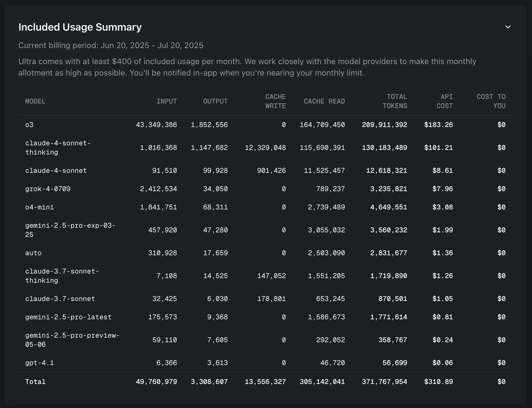Viewport: 532px width, 408px height.
Task: Click cache write value 12,329,048
Action: pos(266,148)
